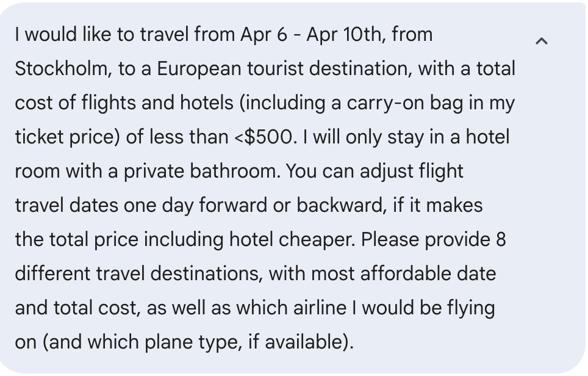Collapse the prompt with the chevron arrow
This screenshot has width=588, height=376.
[x=541, y=41]
